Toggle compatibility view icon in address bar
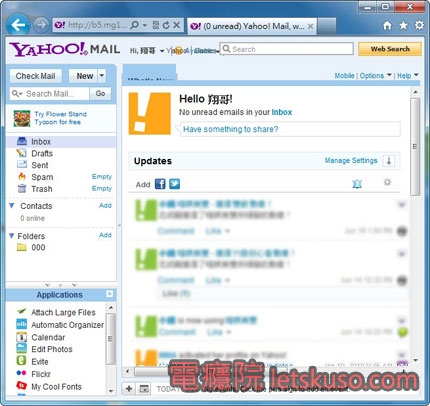Screen dimensions: 430x406 pos(156,25)
